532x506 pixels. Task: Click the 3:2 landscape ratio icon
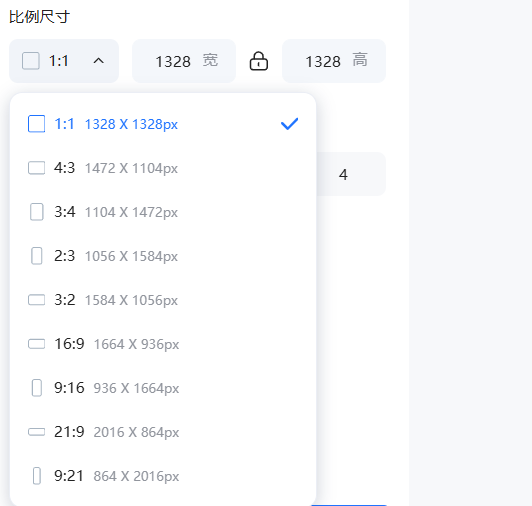coord(36,300)
